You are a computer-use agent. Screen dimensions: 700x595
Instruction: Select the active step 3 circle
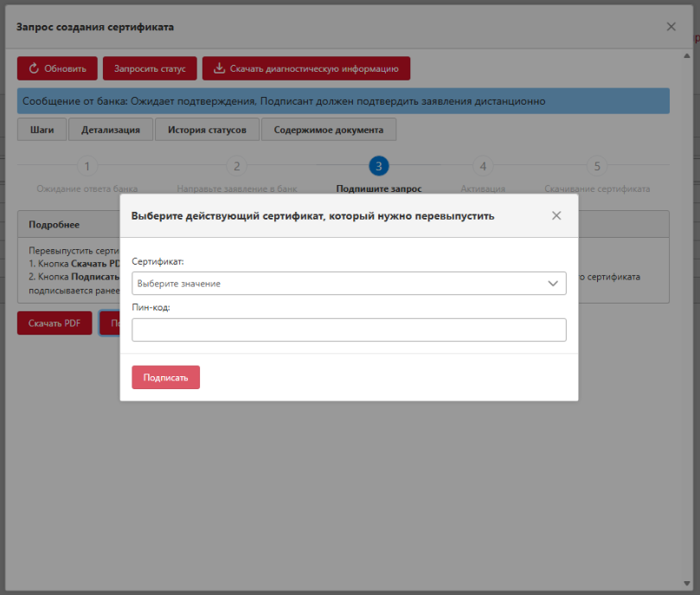378,166
